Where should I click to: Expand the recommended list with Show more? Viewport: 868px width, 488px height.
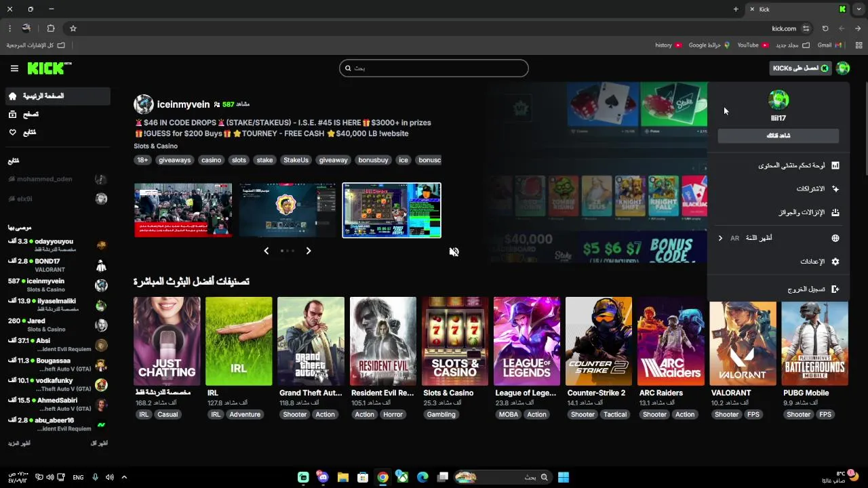point(18,443)
